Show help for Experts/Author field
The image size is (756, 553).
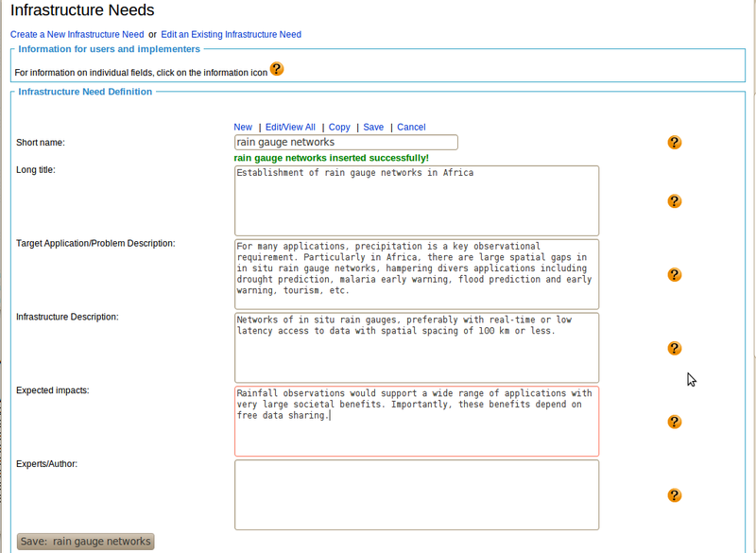click(x=674, y=495)
